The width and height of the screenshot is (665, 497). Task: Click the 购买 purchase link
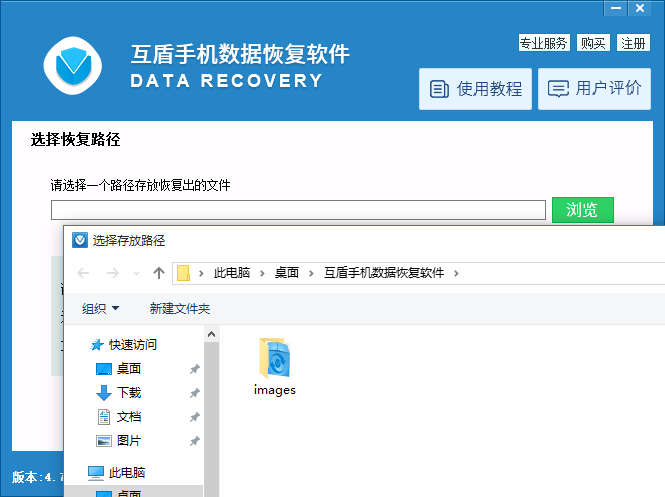[593, 43]
